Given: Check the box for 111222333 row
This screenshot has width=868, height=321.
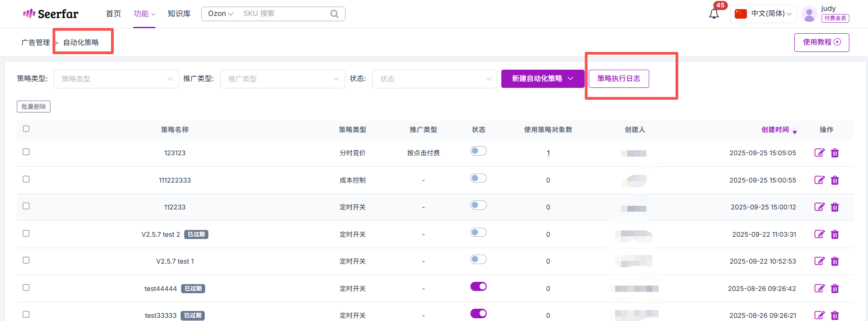Looking at the screenshot, I should (x=26, y=179).
